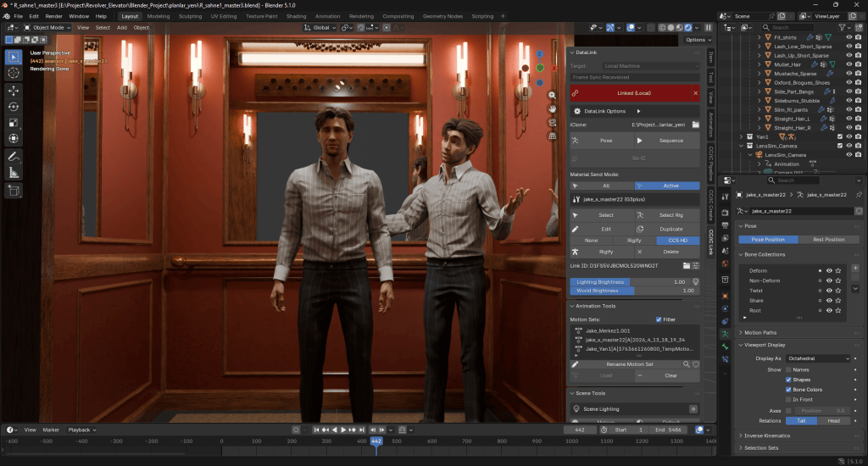Open Render properties tab icon

pos(726,213)
